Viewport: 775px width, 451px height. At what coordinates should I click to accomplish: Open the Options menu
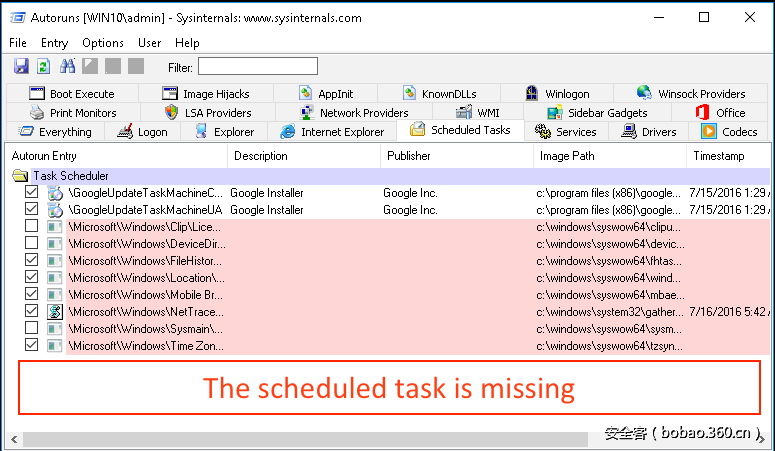pyautogui.click(x=103, y=43)
